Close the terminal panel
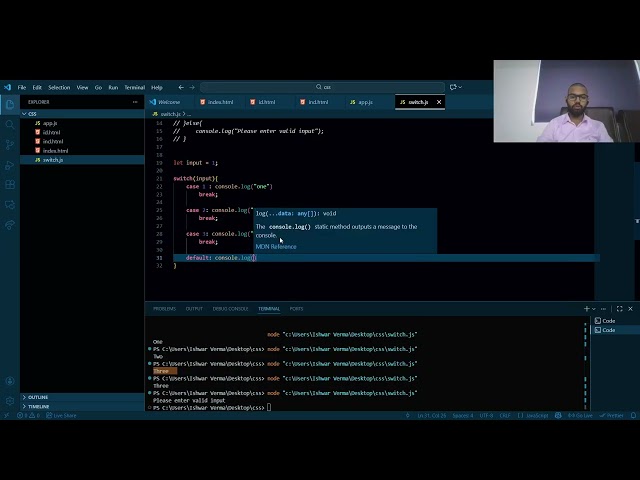 point(630,309)
